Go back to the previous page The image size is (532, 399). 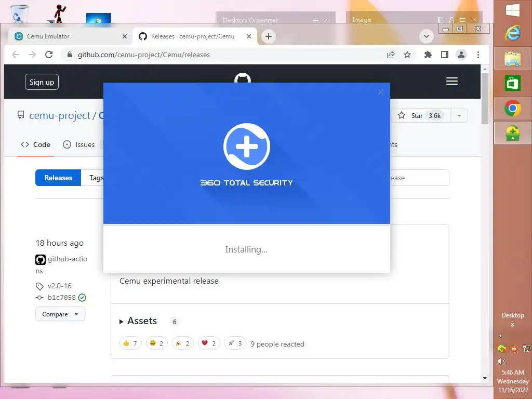tap(16, 55)
